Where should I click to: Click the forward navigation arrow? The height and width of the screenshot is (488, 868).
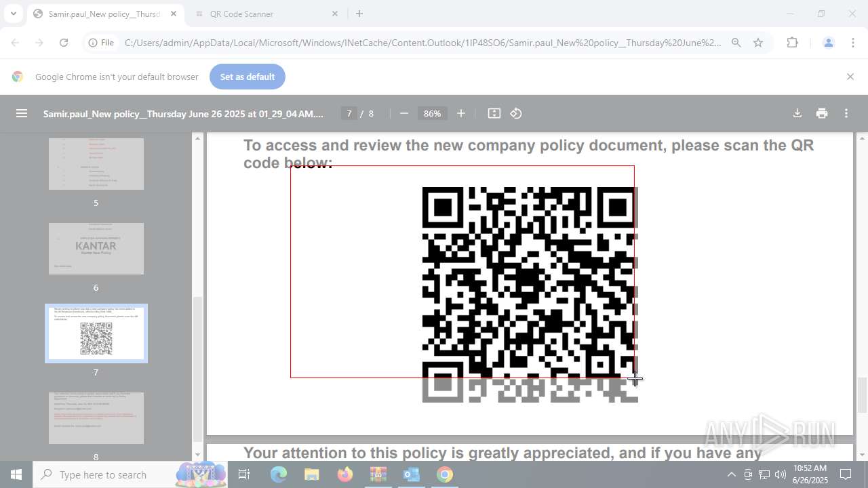(39, 43)
